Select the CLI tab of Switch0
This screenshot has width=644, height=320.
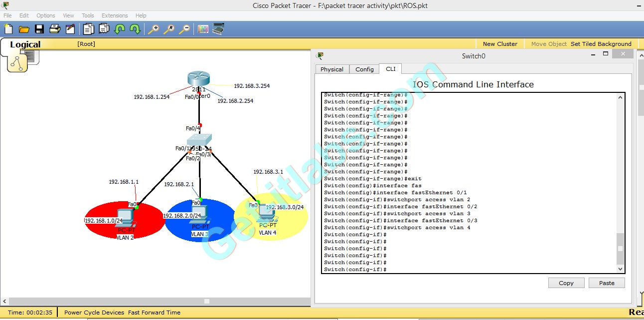coord(391,69)
